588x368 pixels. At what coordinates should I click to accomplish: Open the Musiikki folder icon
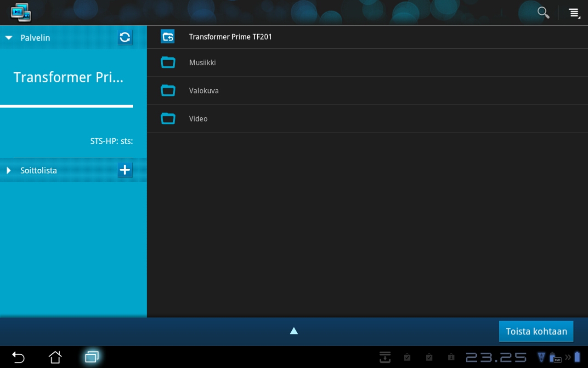point(168,63)
